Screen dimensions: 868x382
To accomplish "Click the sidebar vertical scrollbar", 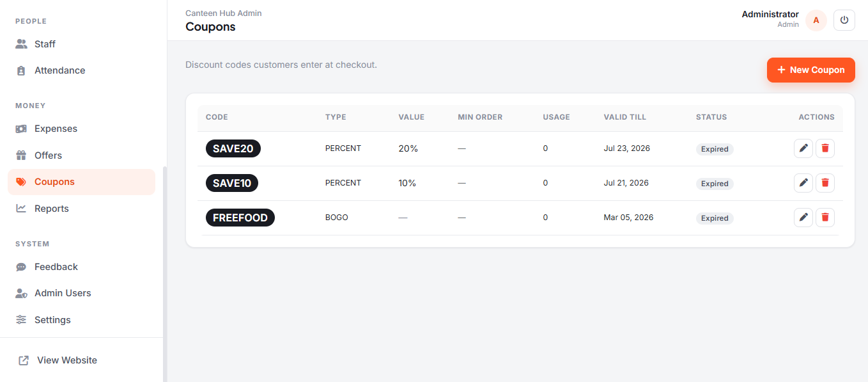I will click(165, 274).
